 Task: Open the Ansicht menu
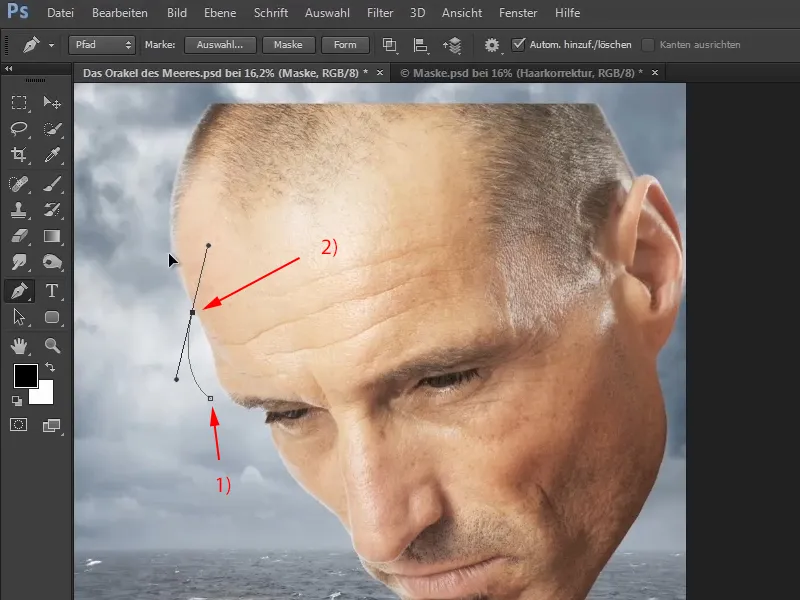pos(462,13)
